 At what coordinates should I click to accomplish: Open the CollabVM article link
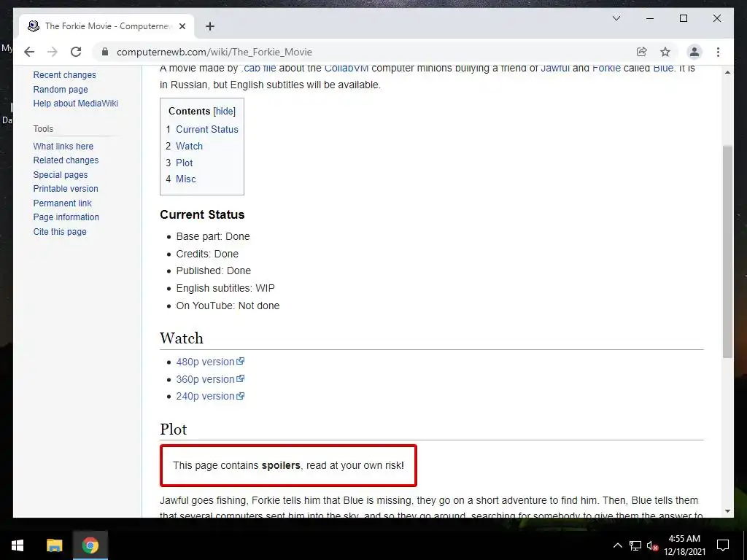click(x=347, y=68)
